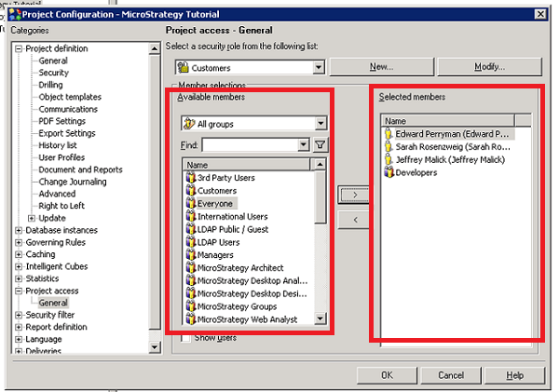
Task: Expand the Security filter node
Action: pyautogui.click(x=19, y=315)
